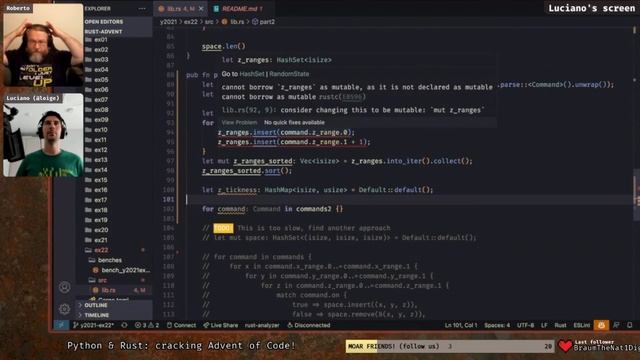Expand the ex18 folder
This screenshot has height=360, width=640.
click(x=101, y=210)
